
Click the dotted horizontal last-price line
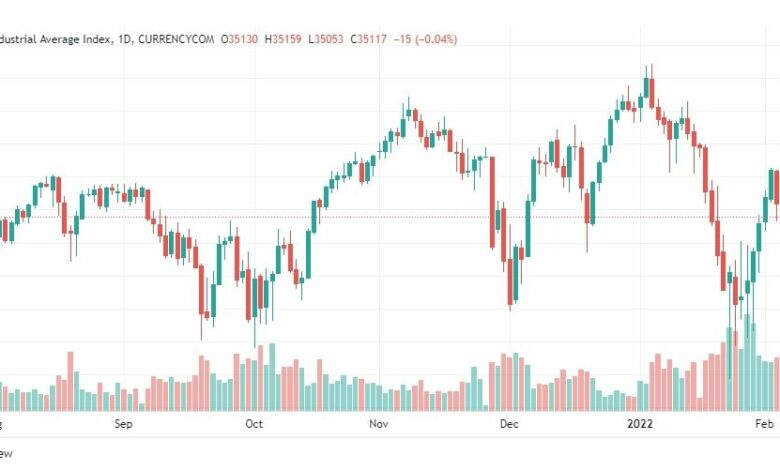(x=390, y=217)
